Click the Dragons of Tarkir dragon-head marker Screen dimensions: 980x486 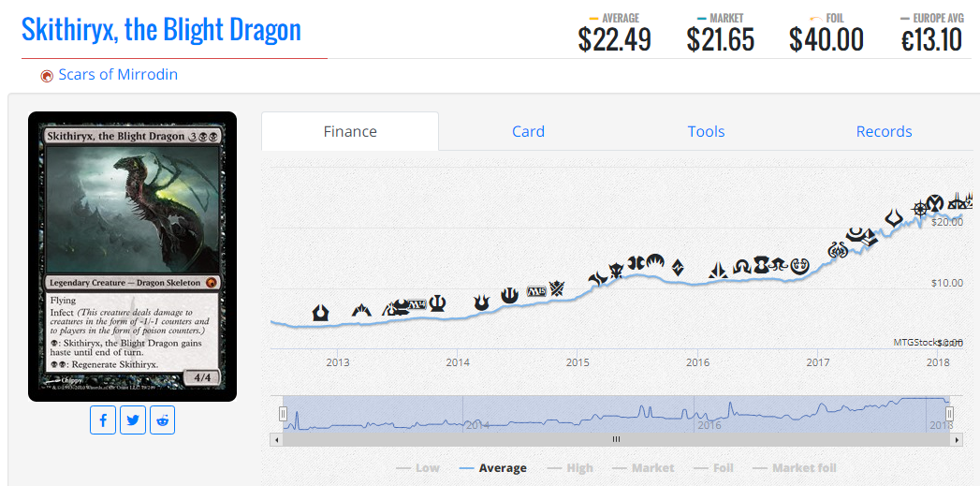[x=616, y=271]
